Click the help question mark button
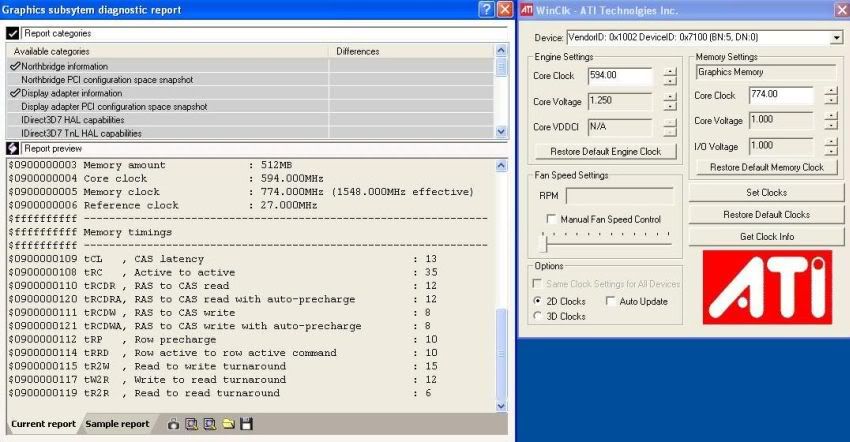The height and width of the screenshot is (442, 850). pyautogui.click(x=486, y=9)
